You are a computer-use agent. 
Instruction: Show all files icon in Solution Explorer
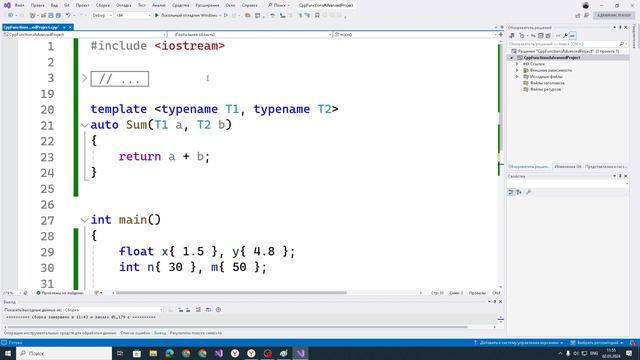coord(548,36)
